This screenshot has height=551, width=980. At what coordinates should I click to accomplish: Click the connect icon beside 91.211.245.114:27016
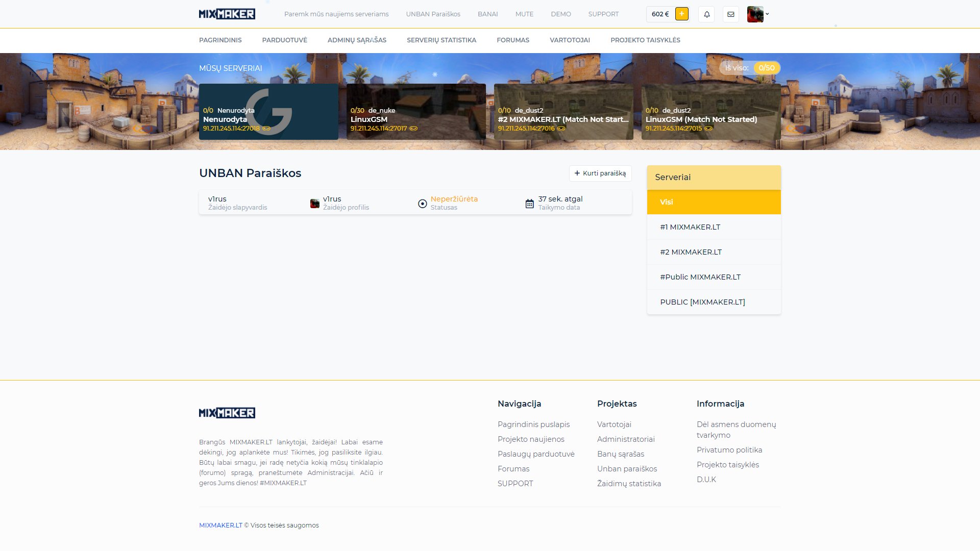click(561, 129)
